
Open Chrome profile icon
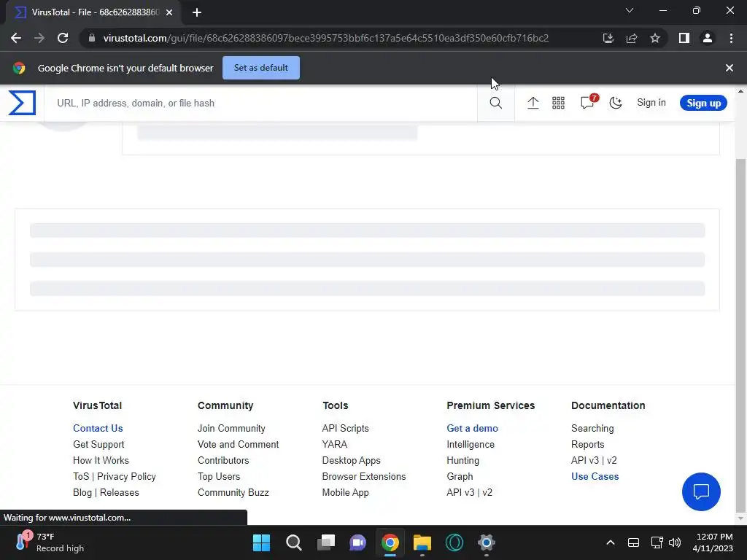[708, 38]
